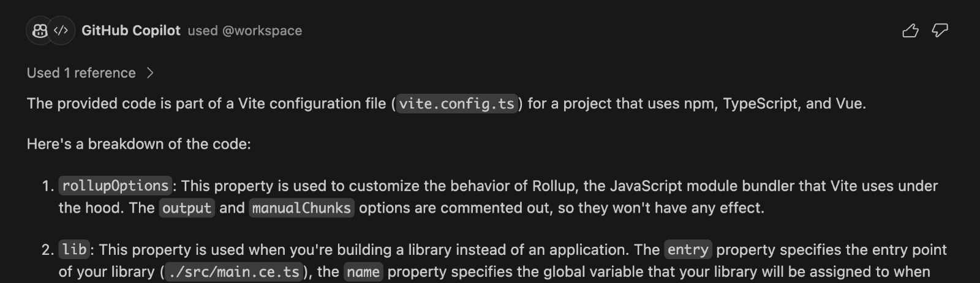980x283 pixels.
Task: Click the vite.config.ts inline code
Action: [457, 104]
